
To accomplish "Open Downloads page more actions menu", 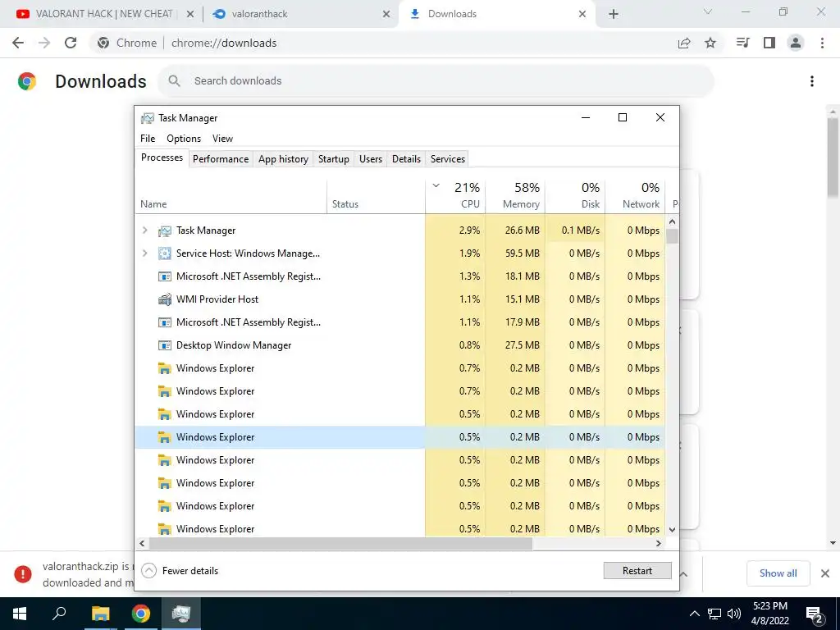I will (812, 81).
